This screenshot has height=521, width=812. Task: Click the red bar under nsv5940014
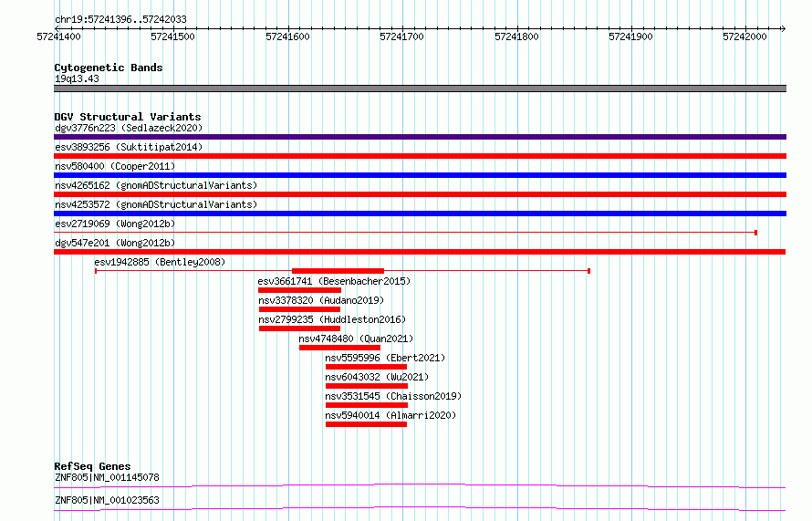[x=366, y=424]
